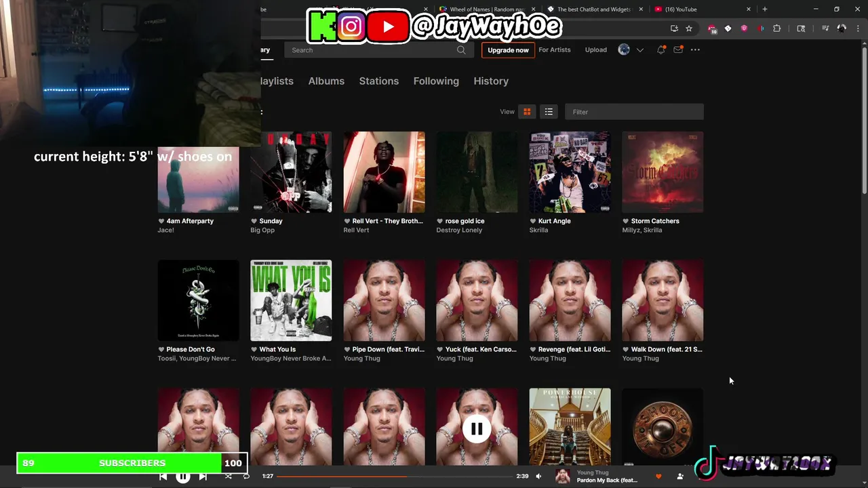Image resolution: width=868 pixels, height=488 pixels.
Task: Toggle like heart for Please Don't Go
Action: [161, 350]
